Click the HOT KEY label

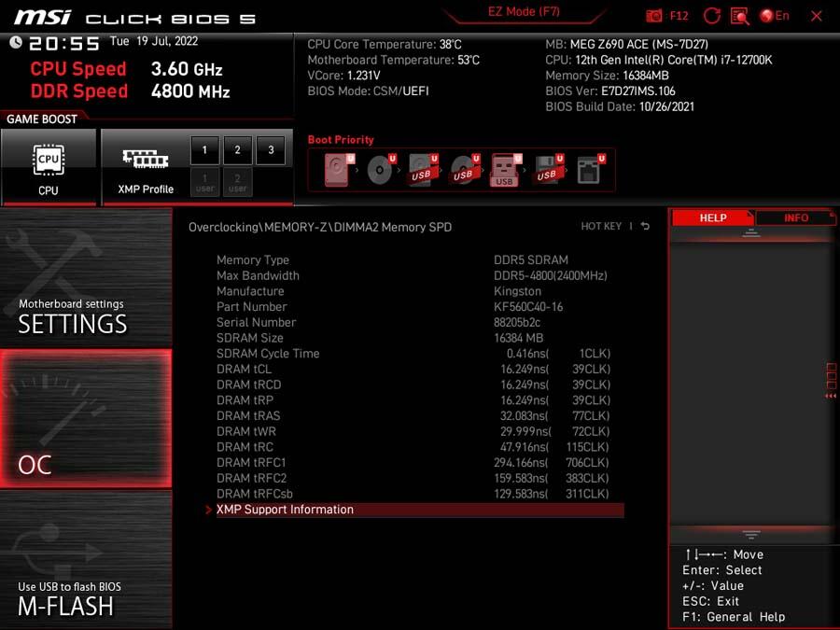click(x=601, y=227)
